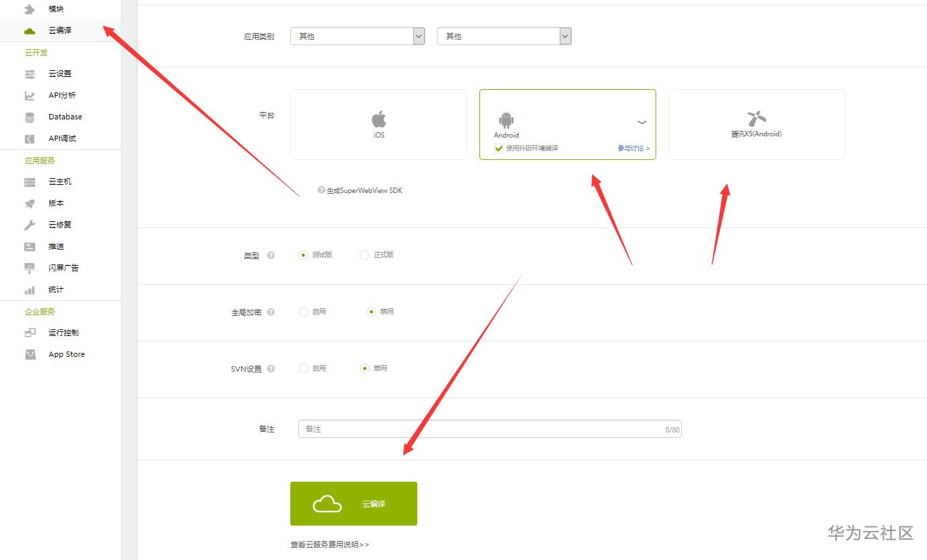927x560 pixels.
Task: Select 启用 for SVN设置
Action: 303,368
